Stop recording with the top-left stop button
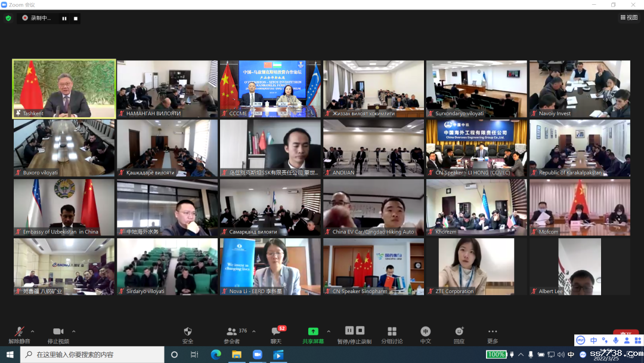This screenshot has height=363, width=644. tap(76, 18)
